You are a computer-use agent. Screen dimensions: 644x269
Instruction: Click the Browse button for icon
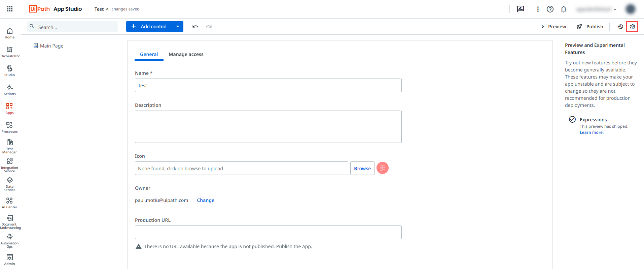click(x=362, y=168)
